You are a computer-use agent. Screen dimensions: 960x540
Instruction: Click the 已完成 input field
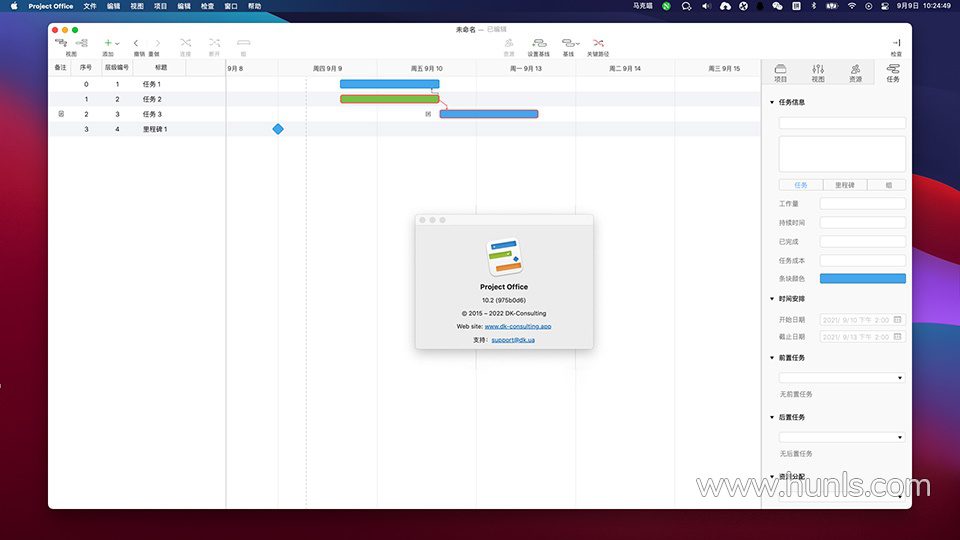coord(863,241)
